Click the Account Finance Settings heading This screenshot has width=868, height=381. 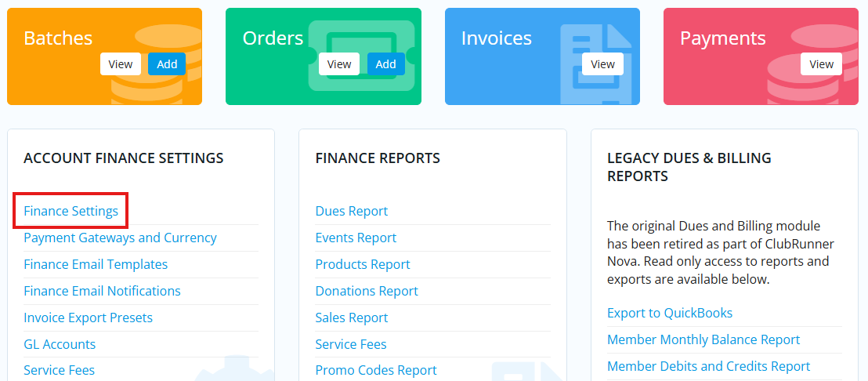point(124,158)
